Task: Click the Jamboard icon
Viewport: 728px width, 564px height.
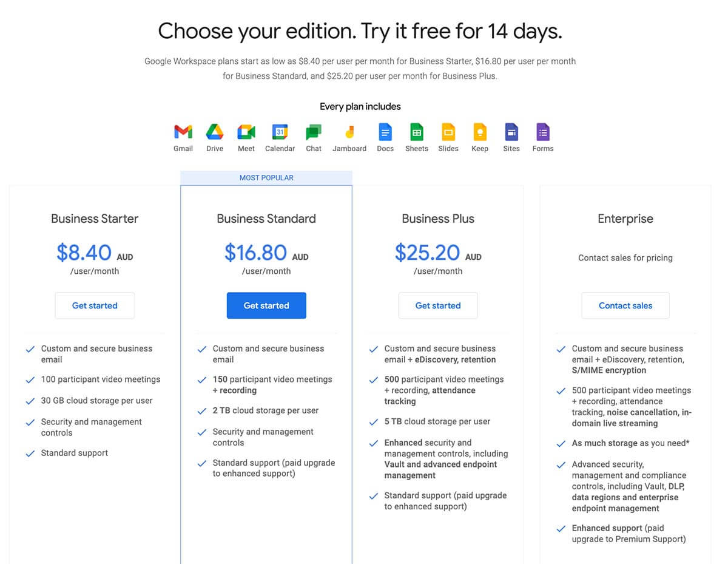Action: (349, 131)
